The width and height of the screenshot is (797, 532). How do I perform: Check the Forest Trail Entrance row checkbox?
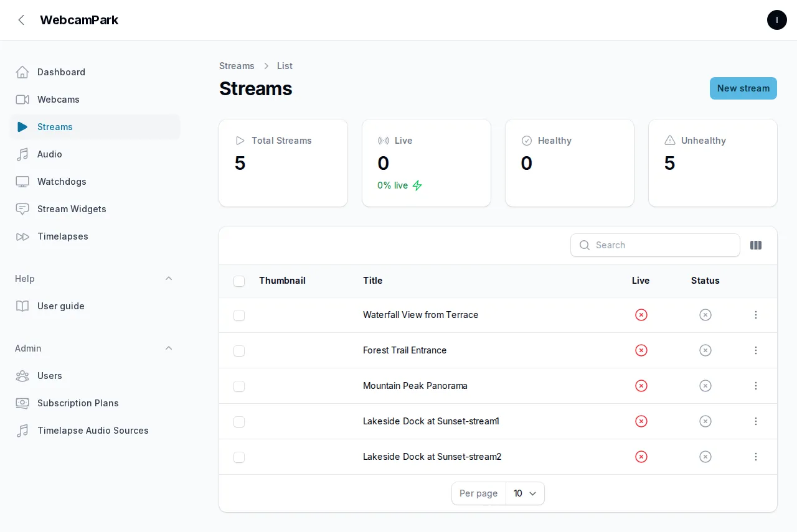[239, 351]
